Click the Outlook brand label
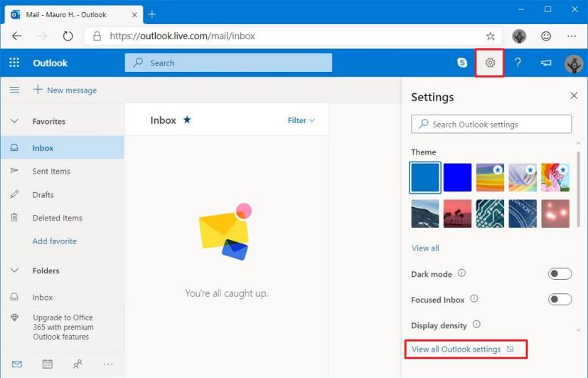 coord(50,63)
